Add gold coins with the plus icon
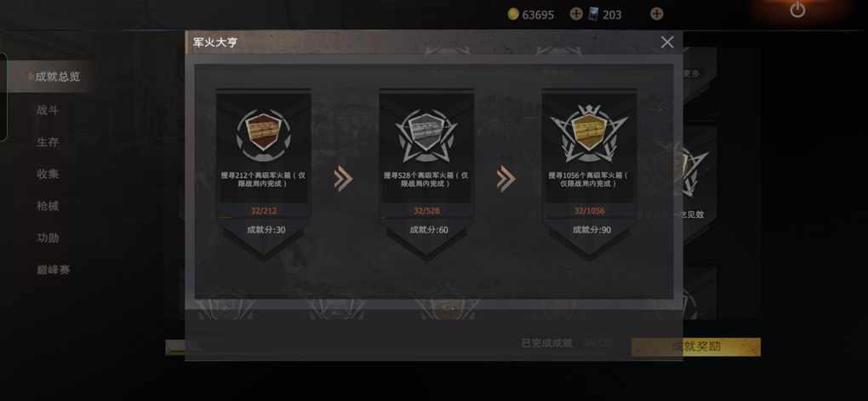Viewport: 868px width, 401px height. [576, 14]
